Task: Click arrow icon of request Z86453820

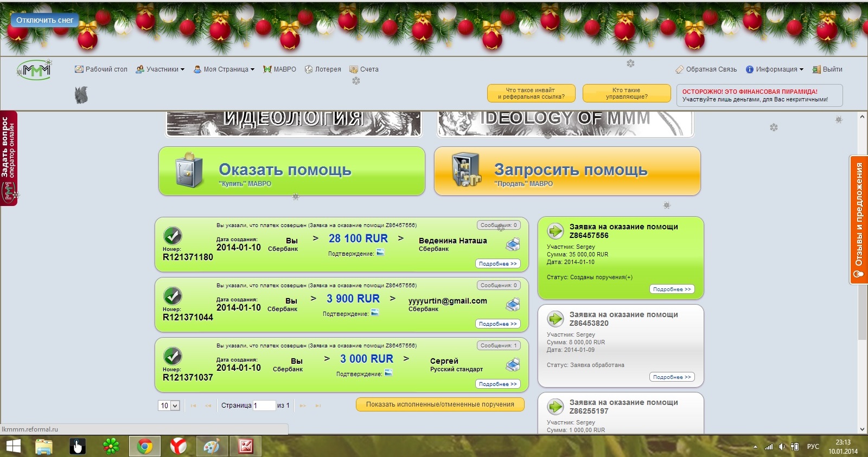Action: pos(556,318)
